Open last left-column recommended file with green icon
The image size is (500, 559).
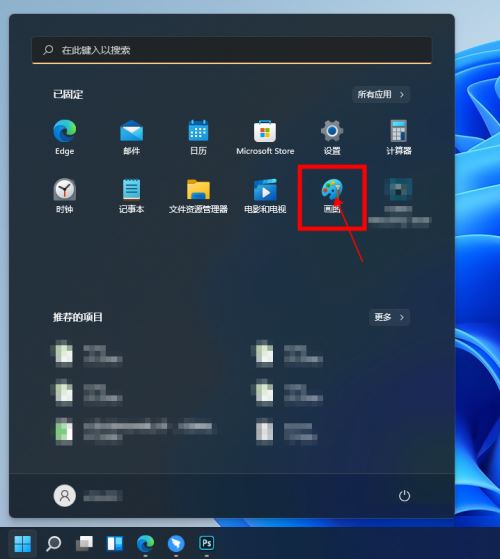click(135, 431)
